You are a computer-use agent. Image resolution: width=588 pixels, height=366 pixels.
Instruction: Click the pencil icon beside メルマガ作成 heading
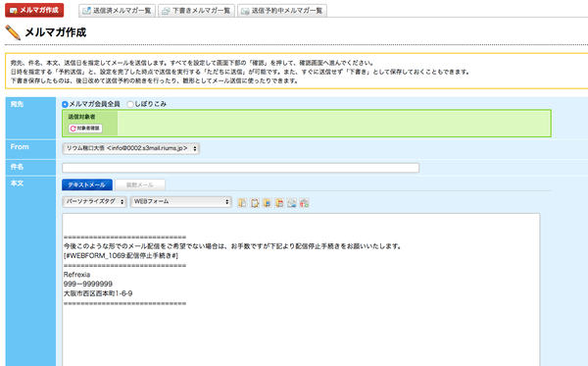(13, 32)
